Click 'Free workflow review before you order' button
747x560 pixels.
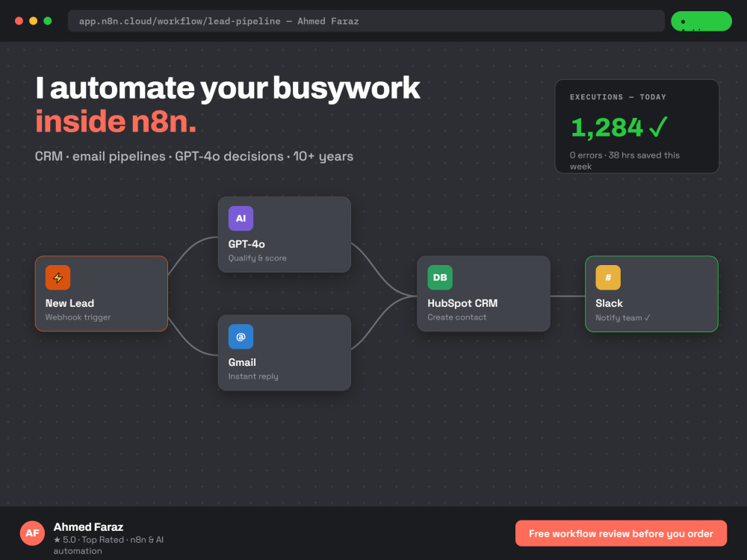pyautogui.click(x=621, y=533)
